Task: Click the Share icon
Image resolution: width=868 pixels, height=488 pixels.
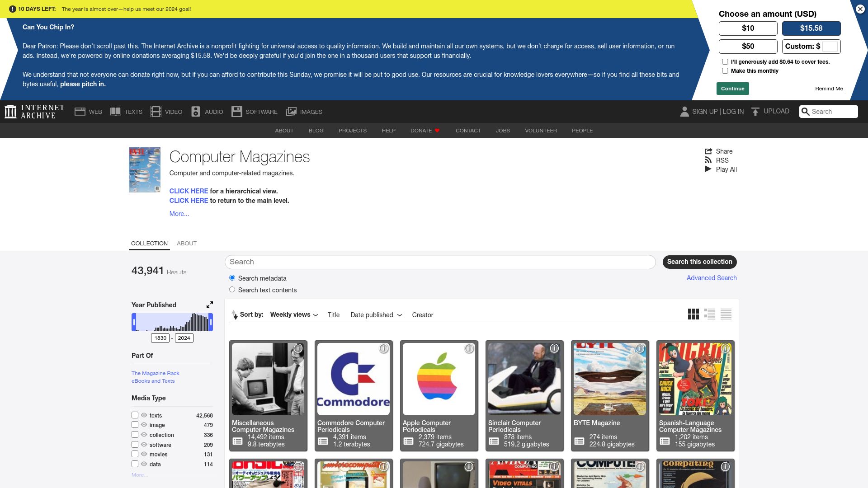Action: (708, 151)
